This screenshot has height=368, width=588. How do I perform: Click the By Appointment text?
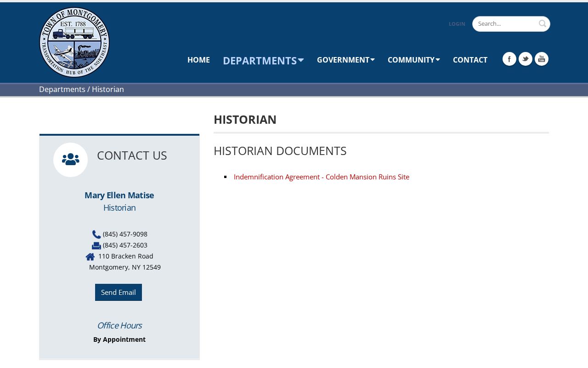(119, 339)
